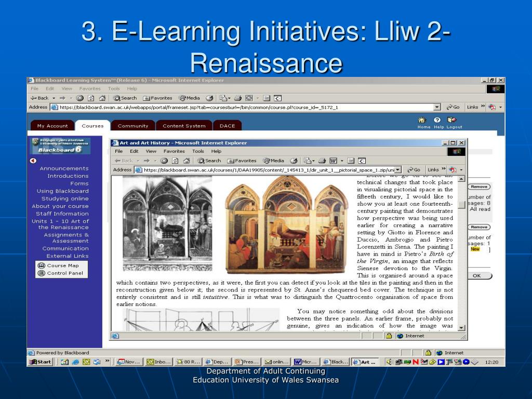Switch to Community tab

point(133,126)
